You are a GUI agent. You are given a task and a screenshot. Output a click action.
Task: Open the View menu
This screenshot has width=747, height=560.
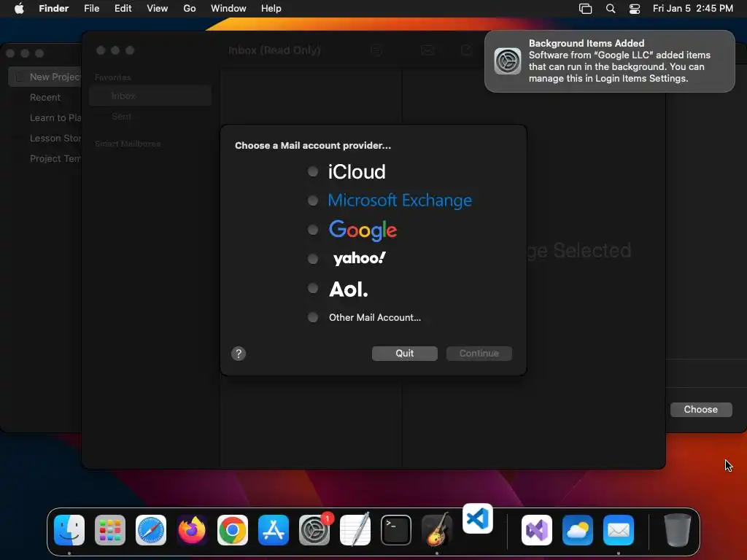point(158,9)
